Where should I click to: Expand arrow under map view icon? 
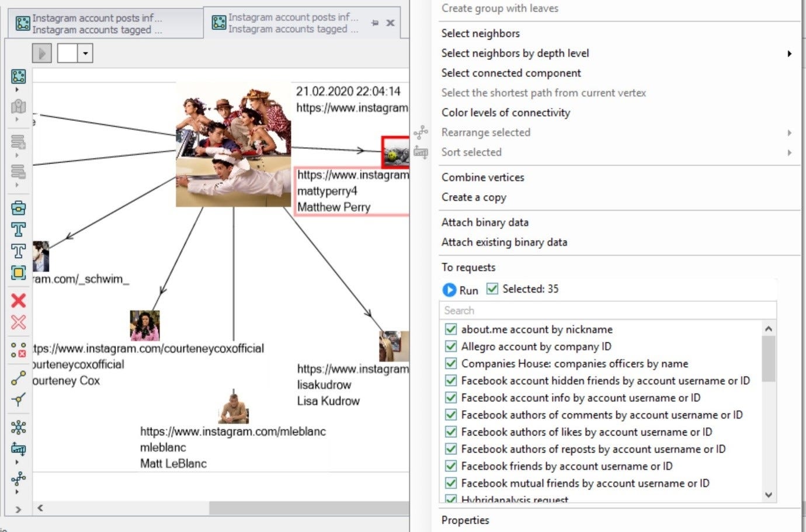[x=17, y=119]
